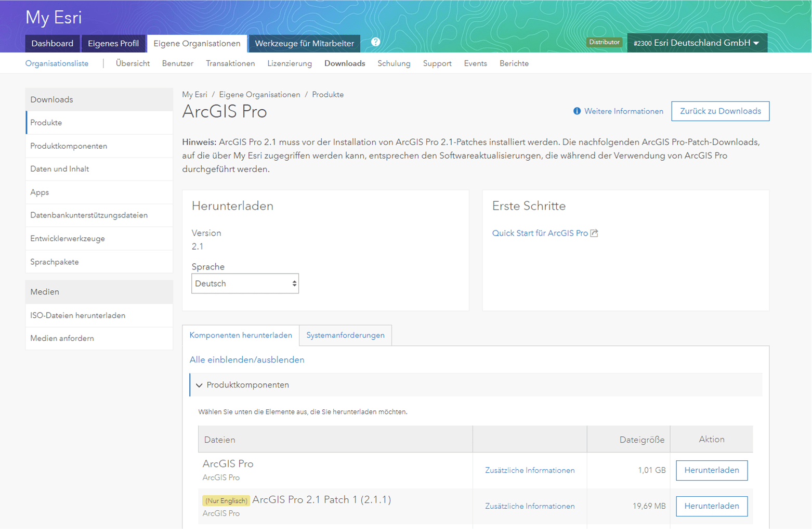This screenshot has width=812, height=529.
Task: Click Herunterladen for ArcGIS Pro 1,01 GB
Action: (712, 470)
